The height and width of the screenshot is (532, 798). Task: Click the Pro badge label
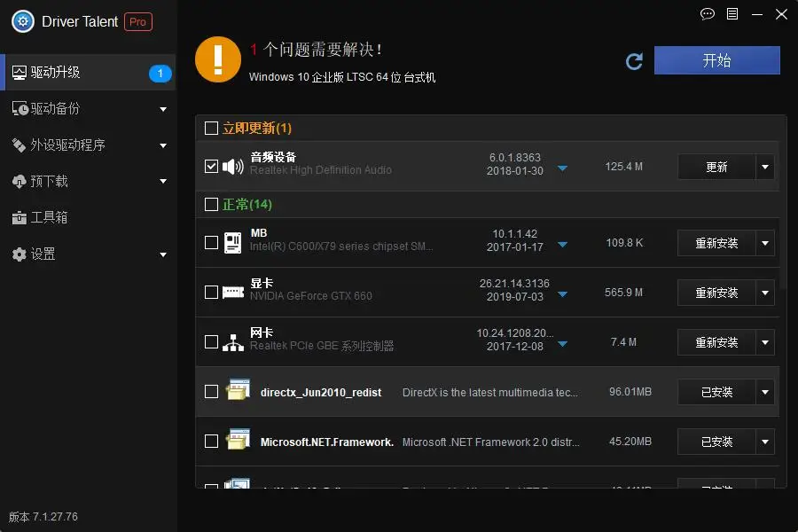[138, 22]
